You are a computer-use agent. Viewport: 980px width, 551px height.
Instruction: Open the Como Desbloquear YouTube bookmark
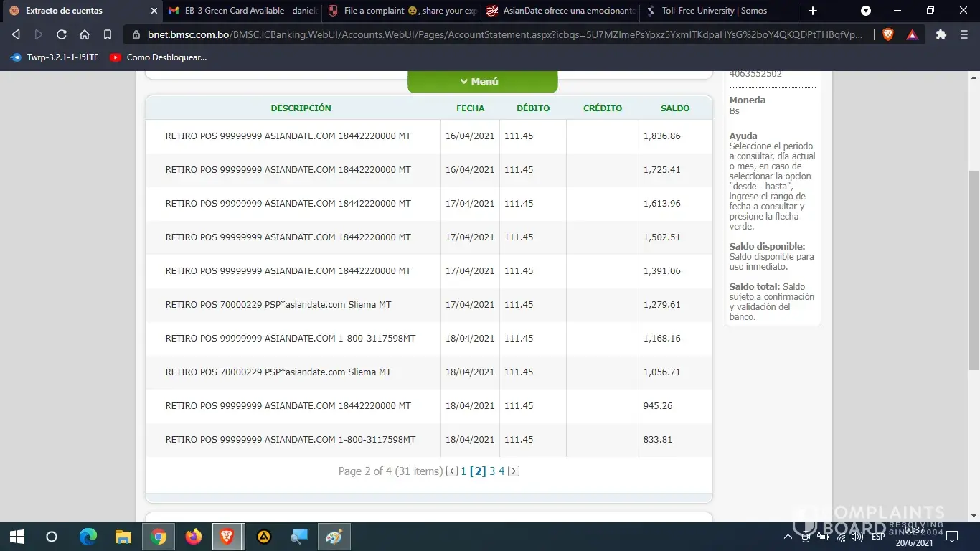159,57
